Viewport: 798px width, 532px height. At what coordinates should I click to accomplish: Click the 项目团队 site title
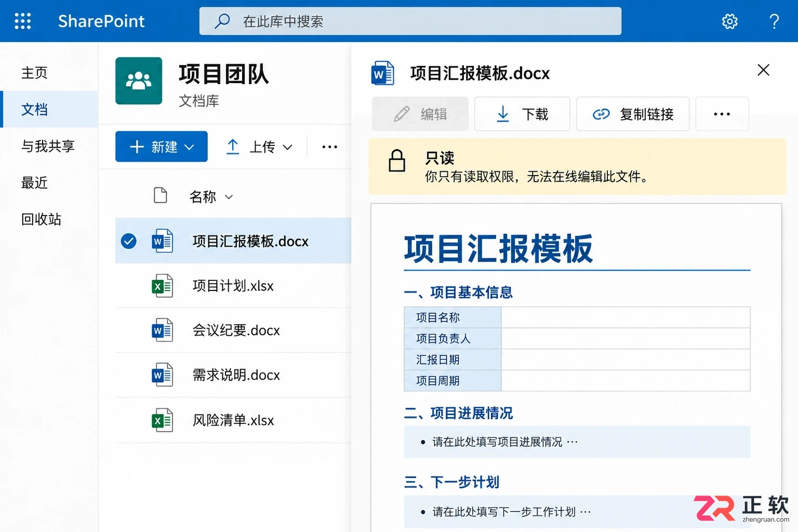click(224, 74)
